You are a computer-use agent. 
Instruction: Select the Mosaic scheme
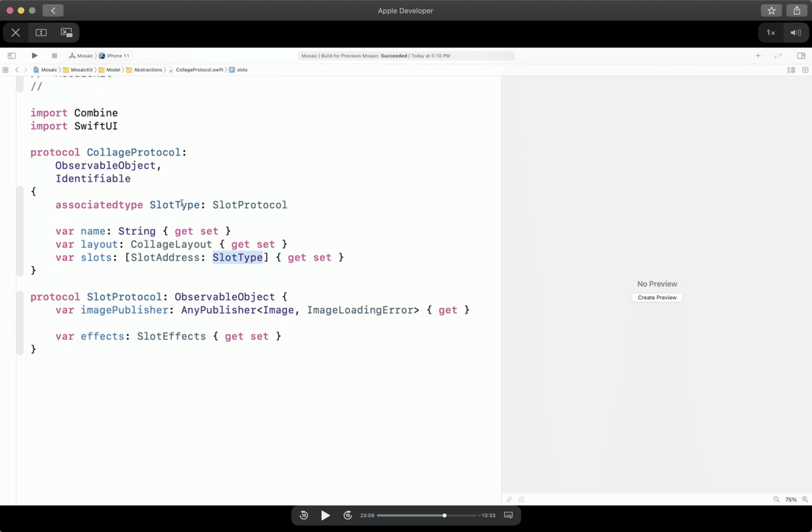pyautogui.click(x=81, y=56)
